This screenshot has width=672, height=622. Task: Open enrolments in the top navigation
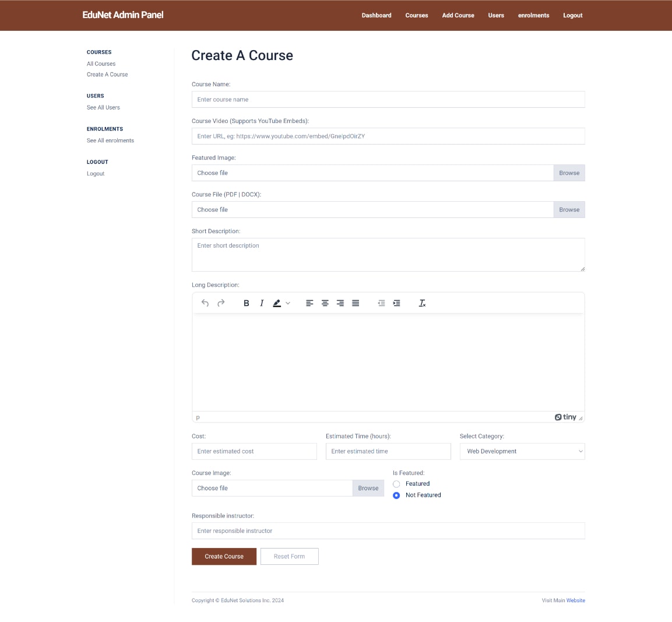[533, 15]
